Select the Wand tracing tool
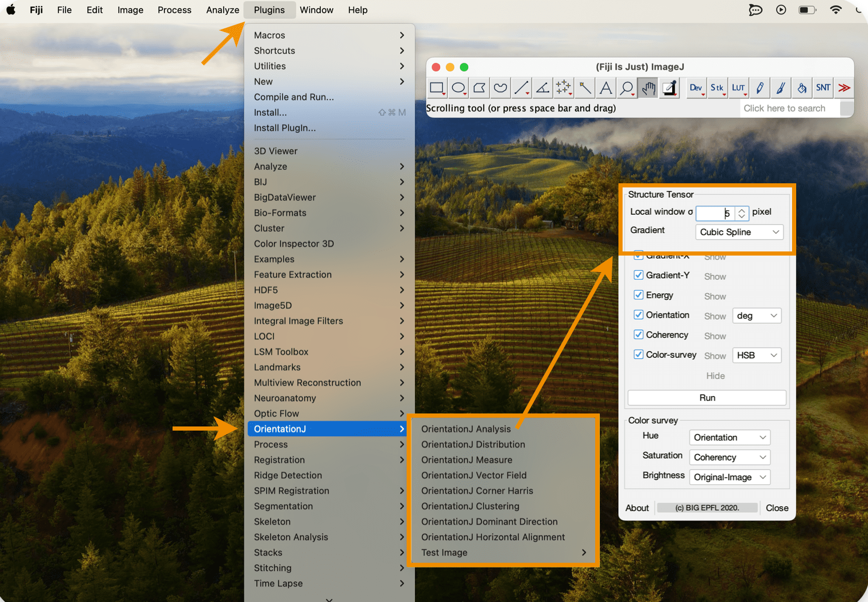 pos(585,88)
